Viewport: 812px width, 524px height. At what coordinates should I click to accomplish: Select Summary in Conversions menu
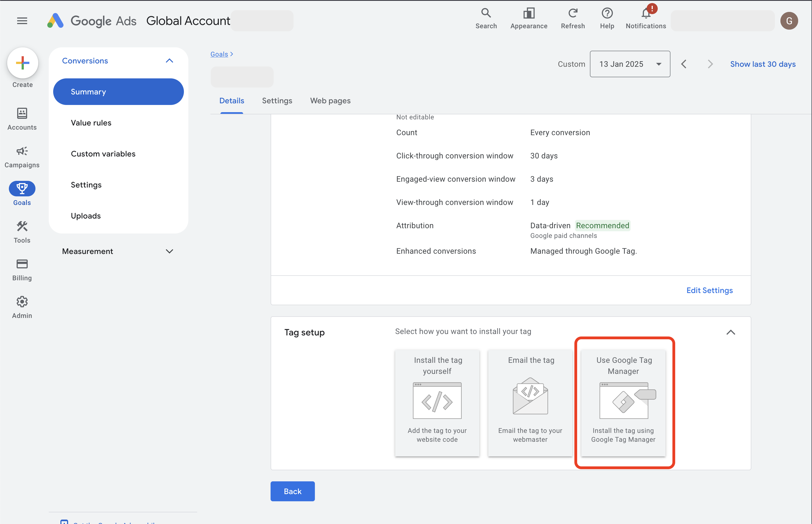click(x=118, y=91)
